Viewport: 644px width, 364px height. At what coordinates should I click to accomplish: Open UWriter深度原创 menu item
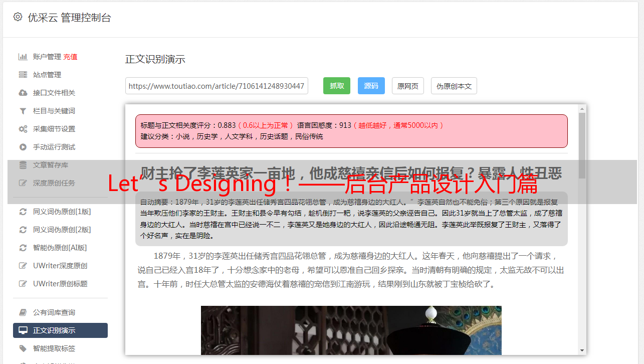(60, 266)
